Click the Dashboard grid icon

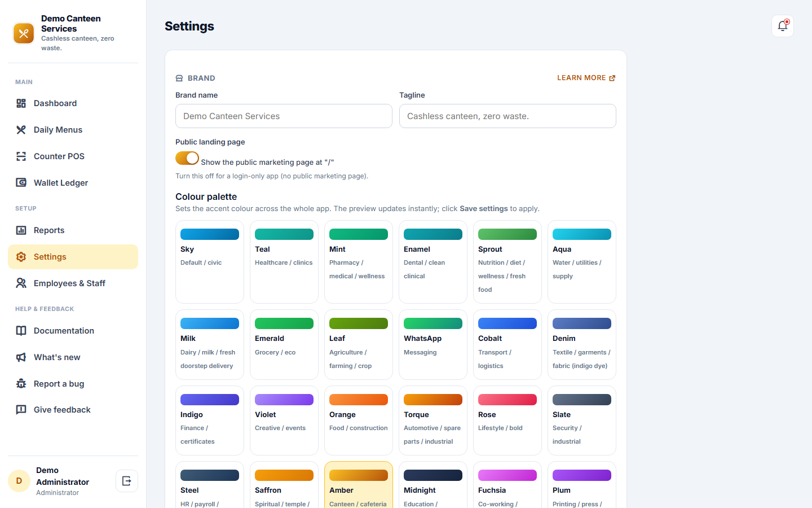(x=21, y=103)
